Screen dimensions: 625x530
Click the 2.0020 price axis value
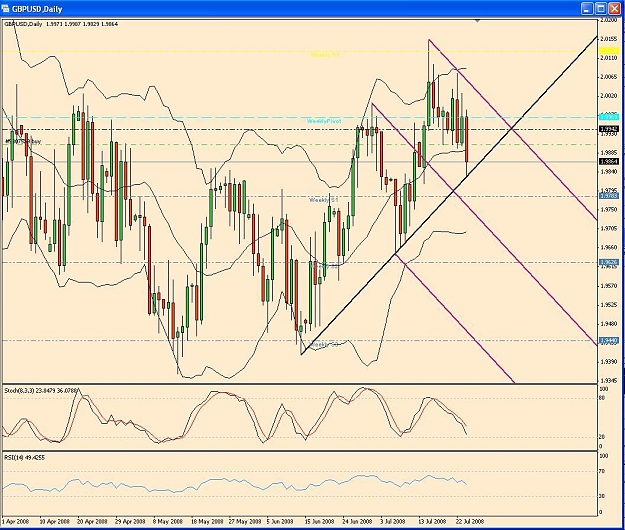point(609,96)
